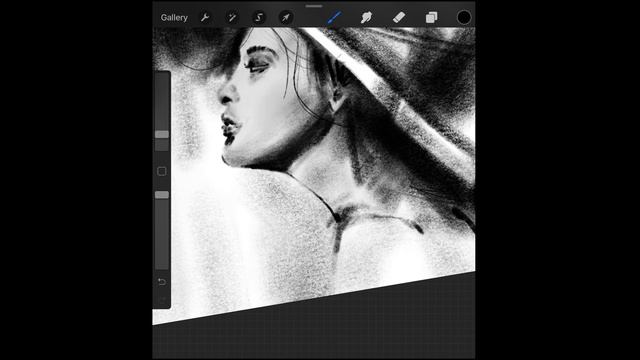Tap the square modify button in sidebar
The image size is (640, 360).
click(x=162, y=171)
